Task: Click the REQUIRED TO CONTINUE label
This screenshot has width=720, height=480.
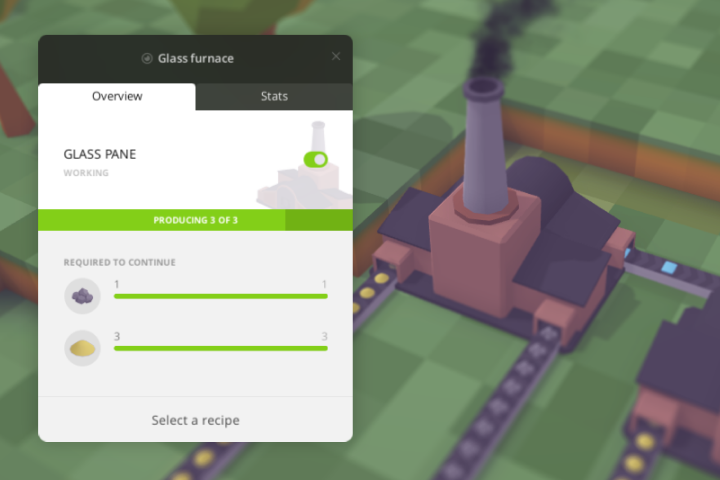Action: coord(119,262)
